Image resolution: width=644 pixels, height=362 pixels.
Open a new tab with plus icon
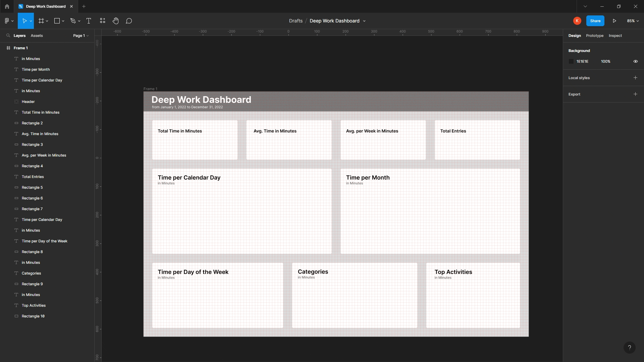tap(84, 6)
